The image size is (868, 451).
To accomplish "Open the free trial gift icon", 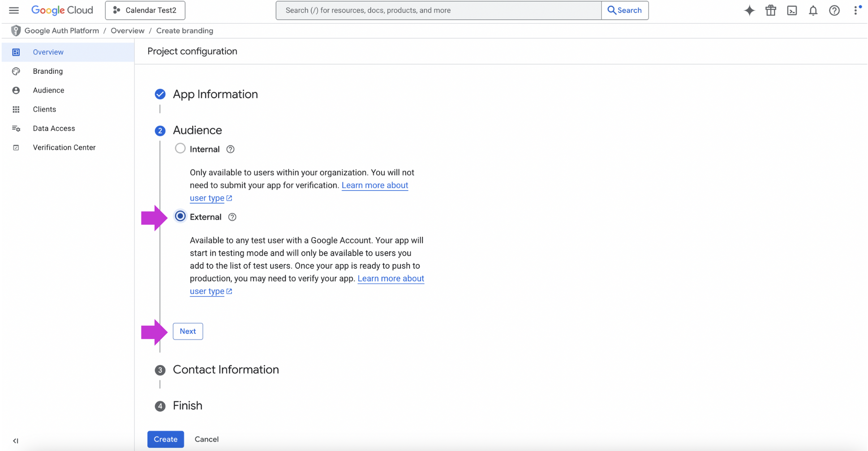I will click(x=770, y=10).
